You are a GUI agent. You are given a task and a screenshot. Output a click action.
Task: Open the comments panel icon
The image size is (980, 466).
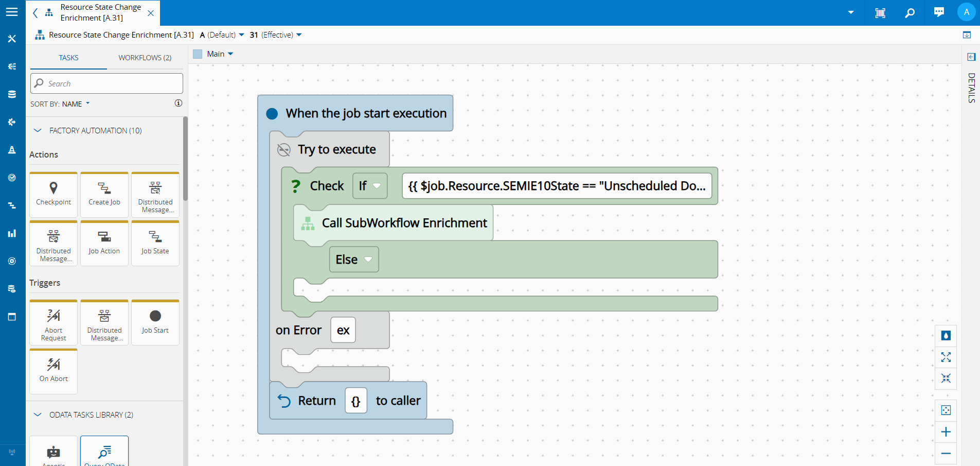tap(939, 11)
